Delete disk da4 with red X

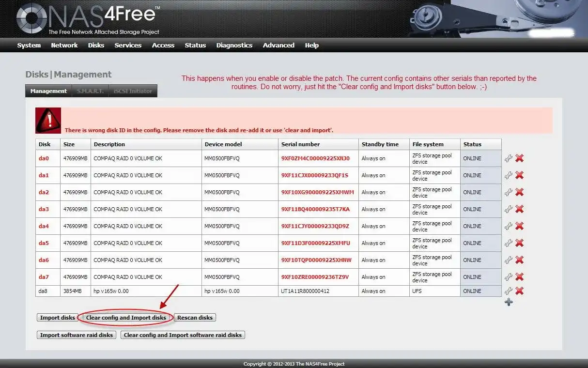coord(519,226)
